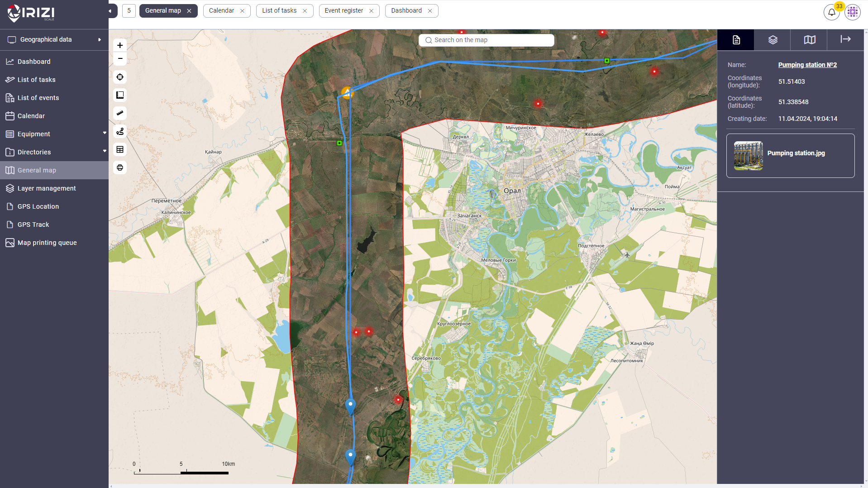Click the locate position crosshair icon
The image size is (868, 488).
tap(120, 77)
